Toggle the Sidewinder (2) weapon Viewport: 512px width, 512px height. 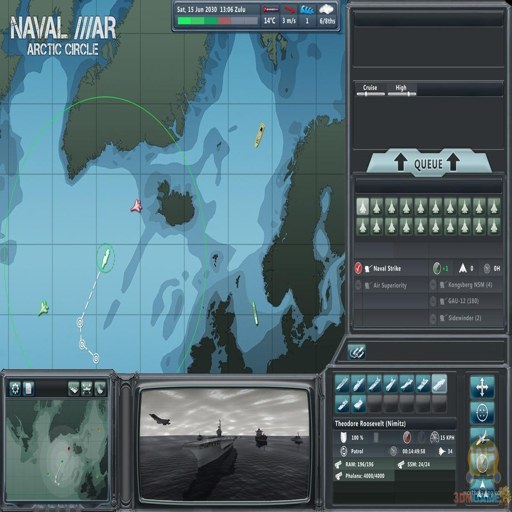433,318
